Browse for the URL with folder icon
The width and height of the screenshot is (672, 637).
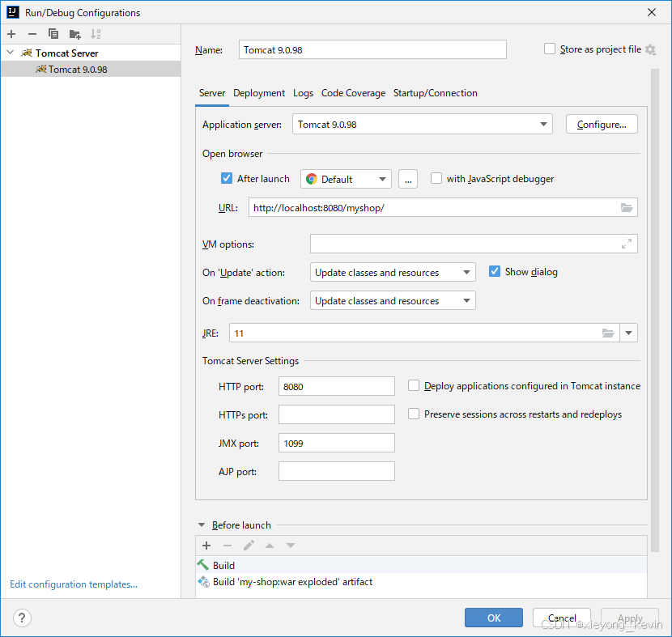627,208
